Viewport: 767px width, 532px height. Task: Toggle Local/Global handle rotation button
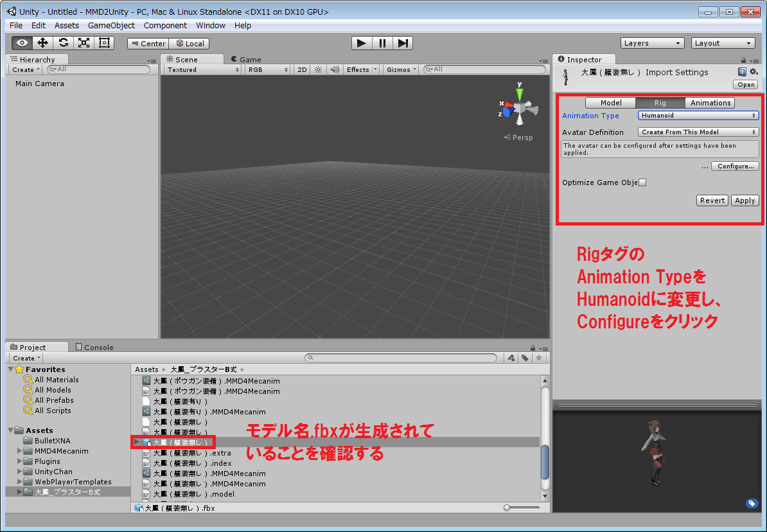pos(190,44)
